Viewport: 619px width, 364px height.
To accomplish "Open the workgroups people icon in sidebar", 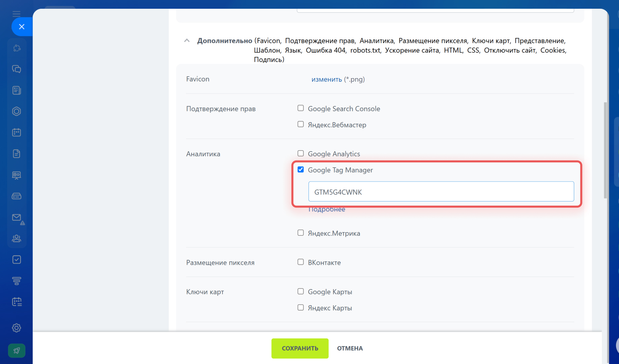I will (16, 238).
